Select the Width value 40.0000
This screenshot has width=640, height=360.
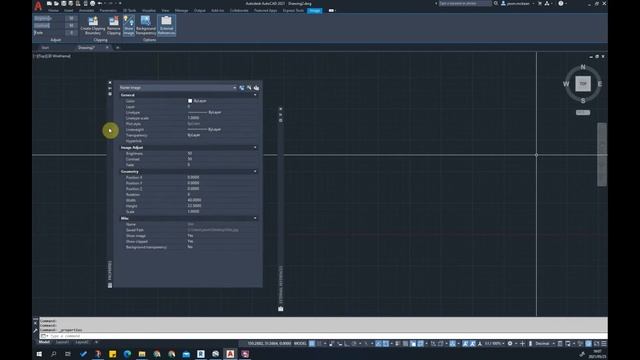(194, 200)
